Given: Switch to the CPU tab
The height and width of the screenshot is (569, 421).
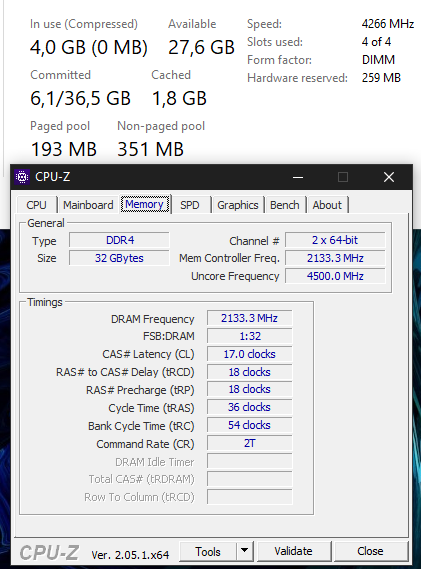Looking at the screenshot, I should (x=36, y=205).
